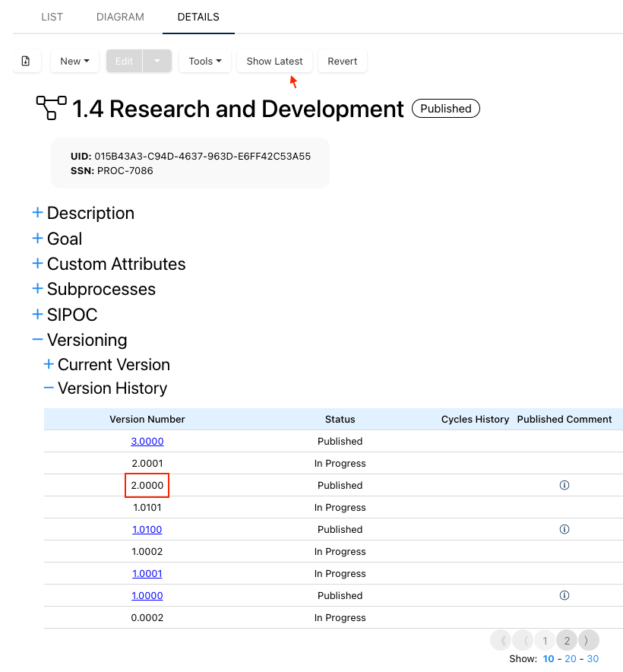Open published comment info for version 1.0000
This screenshot has height=672, width=623.
coord(564,595)
